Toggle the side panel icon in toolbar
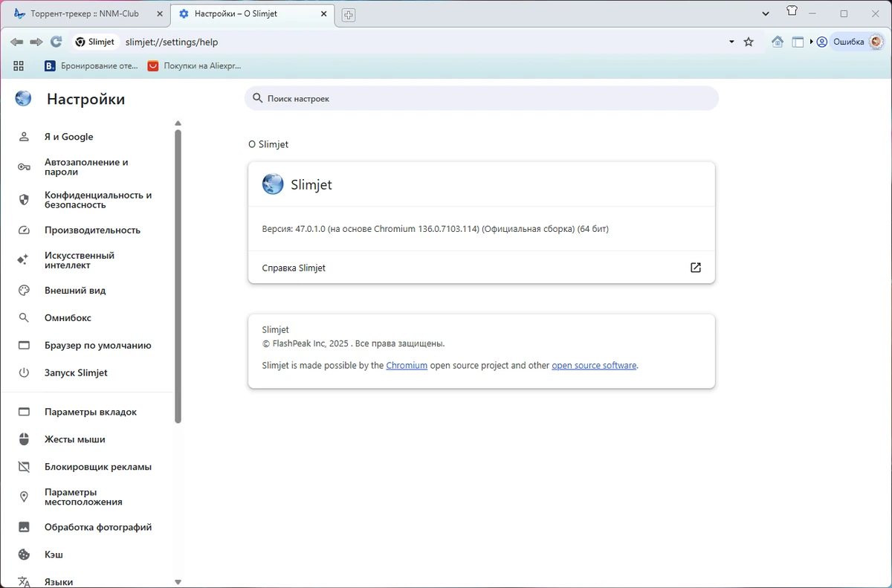This screenshot has height=588, width=892. click(x=798, y=42)
